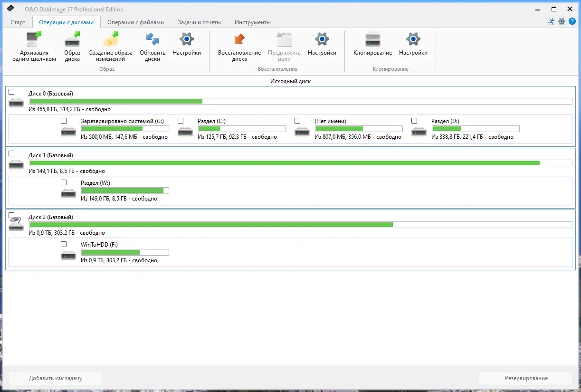Screen dimensions: 581x392
Task: Click the Исходный диск heading
Action: click(x=290, y=81)
